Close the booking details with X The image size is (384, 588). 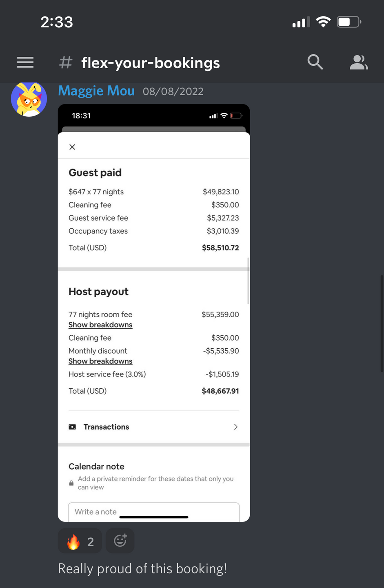point(72,147)
